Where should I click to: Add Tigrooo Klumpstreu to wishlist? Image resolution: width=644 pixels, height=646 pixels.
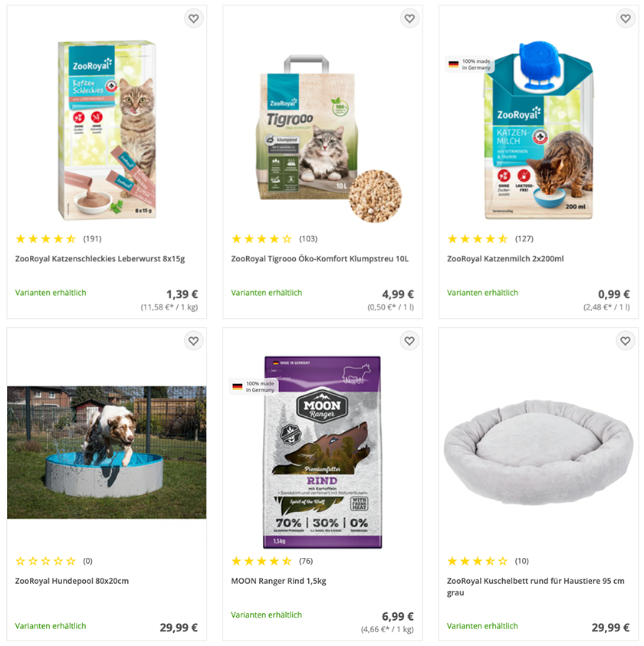click(x=409, y=18)
